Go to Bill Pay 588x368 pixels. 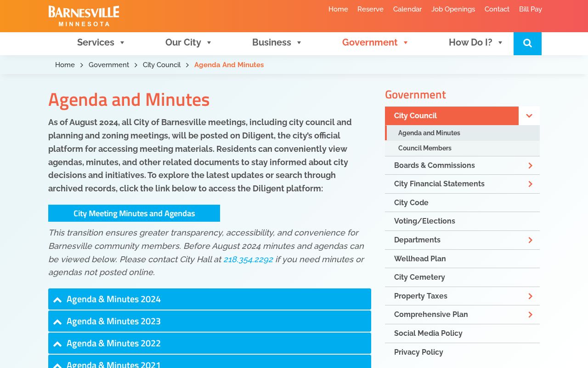coord(531,9)
